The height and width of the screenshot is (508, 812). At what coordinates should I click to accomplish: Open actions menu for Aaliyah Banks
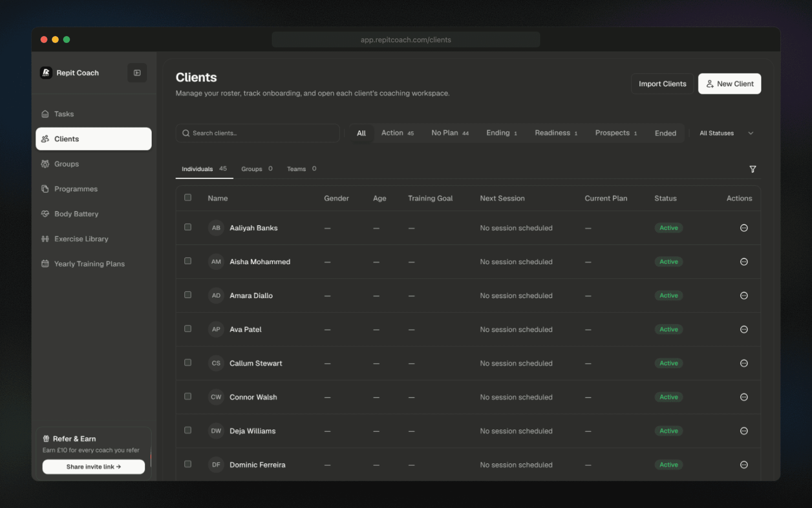pyautogui.click(x=744, y=228)
